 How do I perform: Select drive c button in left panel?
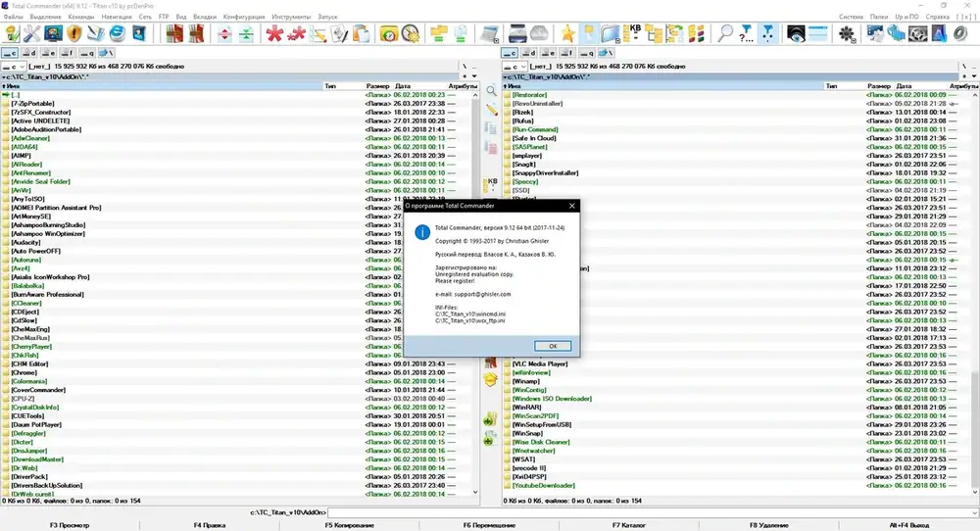point(10,53)
